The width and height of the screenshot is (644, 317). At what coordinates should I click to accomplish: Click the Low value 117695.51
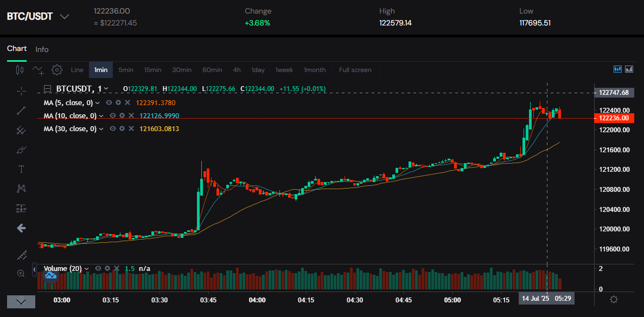(535, 23)
